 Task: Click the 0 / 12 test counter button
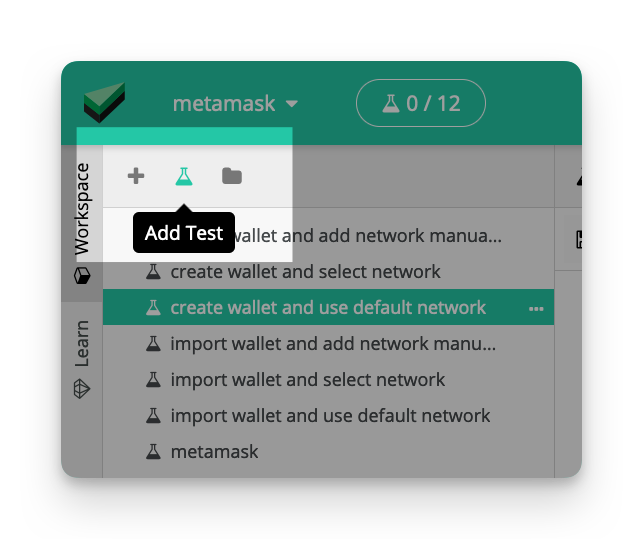tap(421, 103)
